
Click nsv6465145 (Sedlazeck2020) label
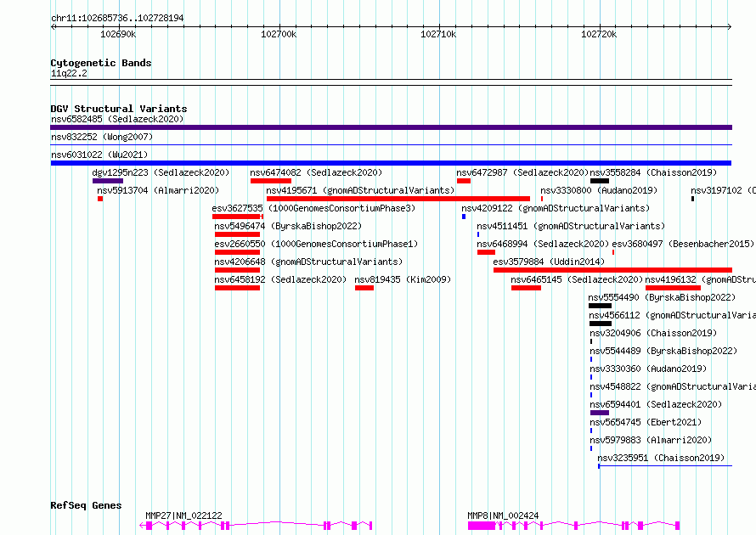tap(577, 279)
